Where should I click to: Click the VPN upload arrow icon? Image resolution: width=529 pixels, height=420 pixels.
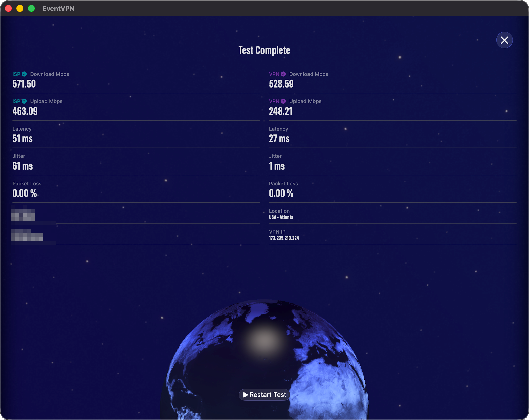pyautogui.click(x=283, y=101)
